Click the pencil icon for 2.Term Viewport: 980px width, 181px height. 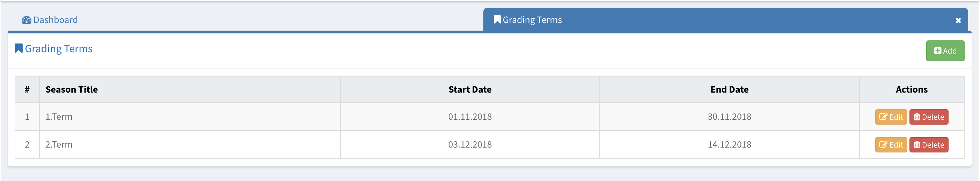[x=883, y=145]
